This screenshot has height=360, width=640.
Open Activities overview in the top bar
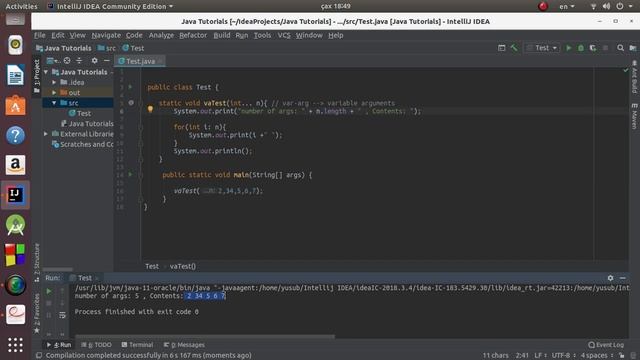click(x=21, y=6)
